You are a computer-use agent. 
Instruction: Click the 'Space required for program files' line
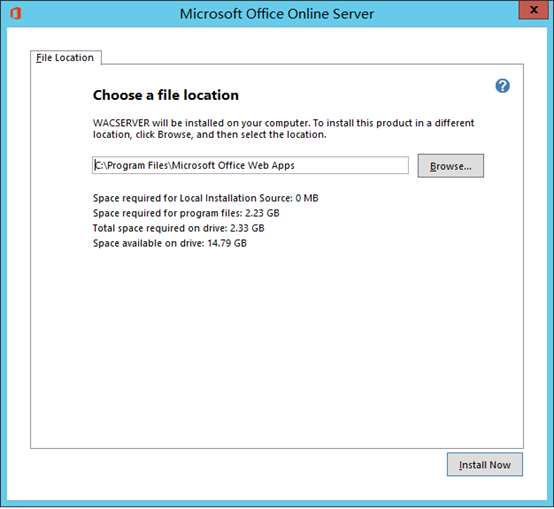186,213
